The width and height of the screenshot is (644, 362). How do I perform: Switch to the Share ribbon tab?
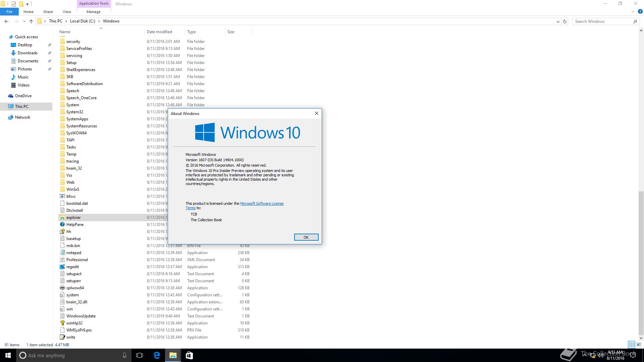tap(48, 12)
